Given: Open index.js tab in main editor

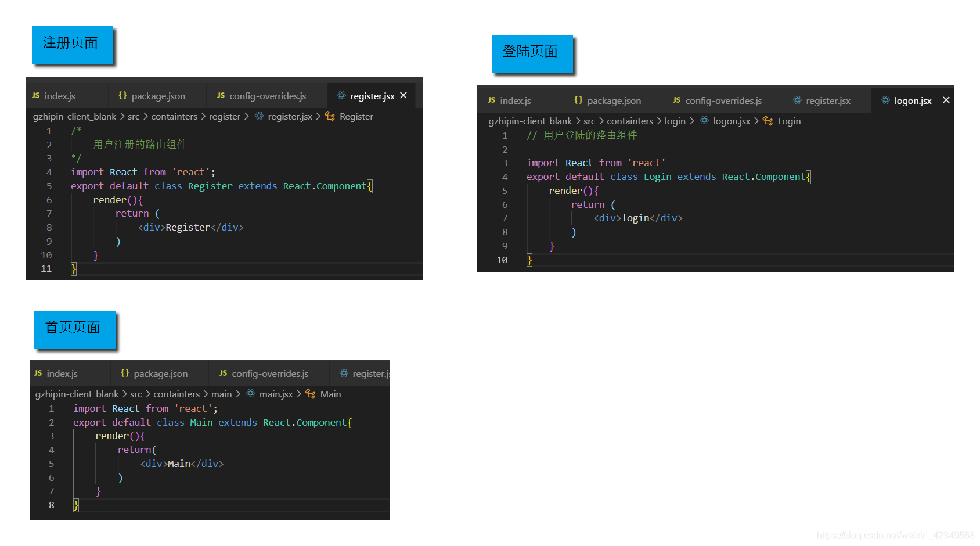Looking at the screenshot, I should click(70, 373).
